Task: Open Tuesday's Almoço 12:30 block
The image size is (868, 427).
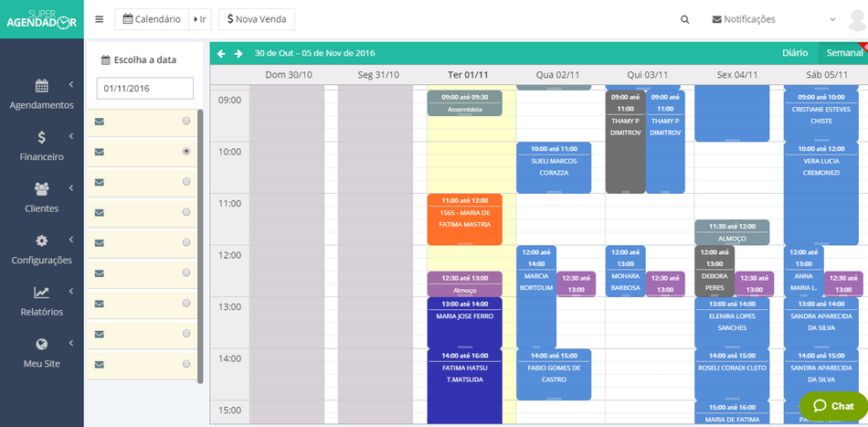Action: 464,284
